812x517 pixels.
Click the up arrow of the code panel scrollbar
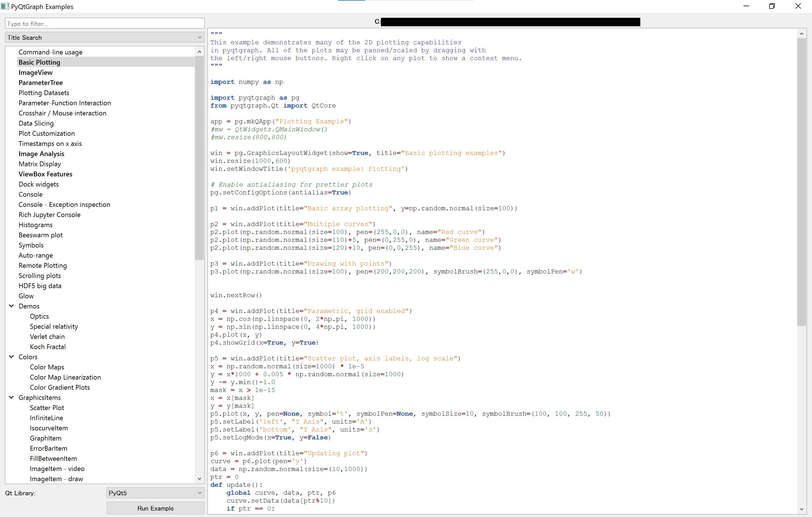coord(802,33)
